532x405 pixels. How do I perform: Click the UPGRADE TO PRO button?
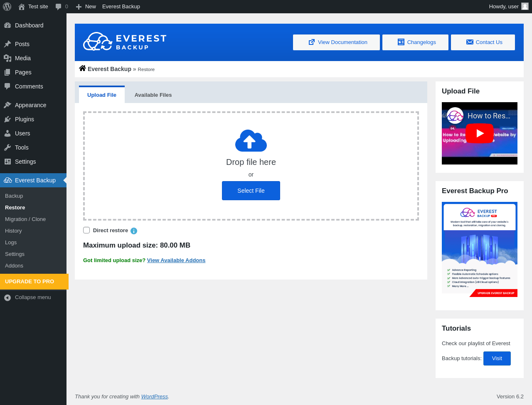click(34, 282)
